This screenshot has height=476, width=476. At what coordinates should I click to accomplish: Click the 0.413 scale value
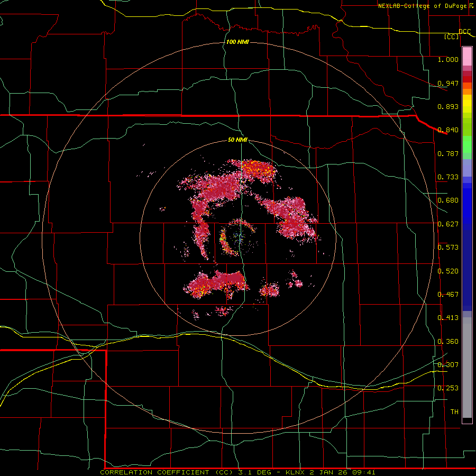coord(448,318)
